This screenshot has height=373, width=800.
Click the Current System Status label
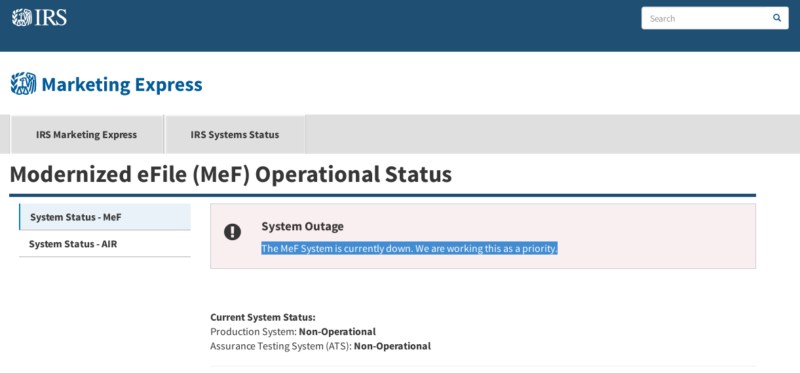tap(263, 317)
